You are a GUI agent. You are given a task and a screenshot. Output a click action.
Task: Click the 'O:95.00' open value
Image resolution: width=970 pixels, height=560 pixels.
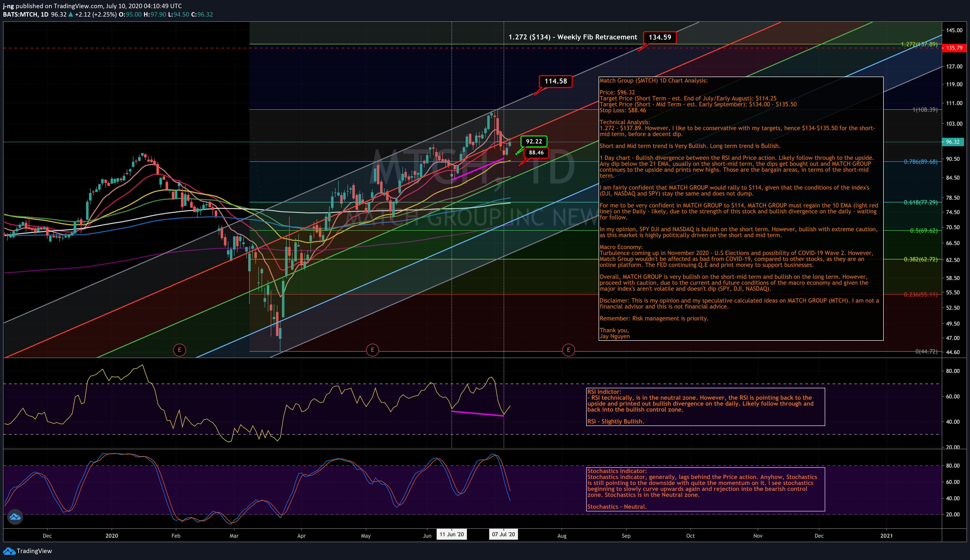coord(130,14)
